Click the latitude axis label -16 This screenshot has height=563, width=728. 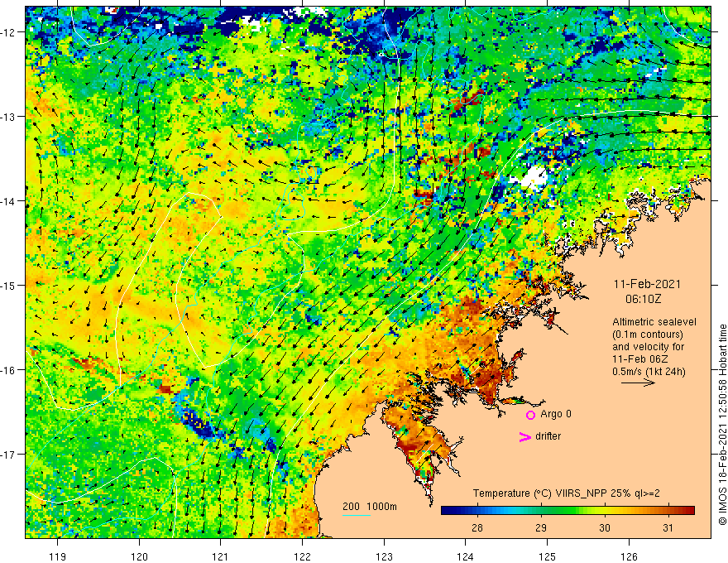click(x=8, y=370)
